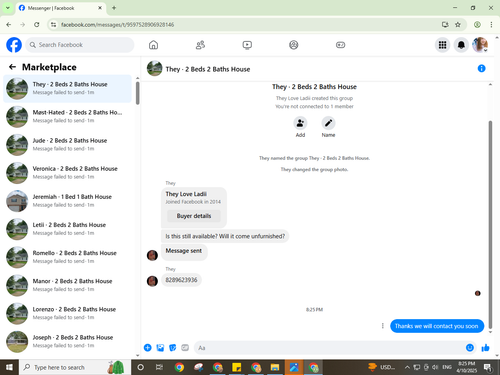The image size is (500, 375).
Task: Open the Jeremiah 1 Bed 1 Bath conversation
Action: (67, 201)
